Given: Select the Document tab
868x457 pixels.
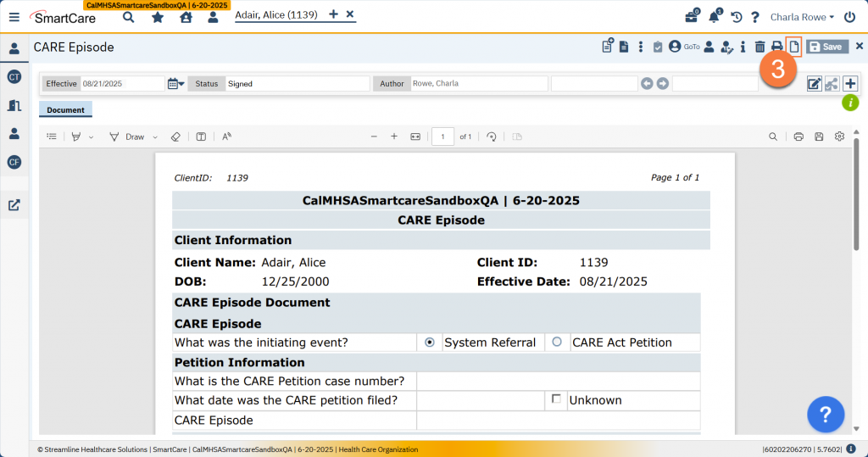Looking at the screenshot, I should click(65, 109).
